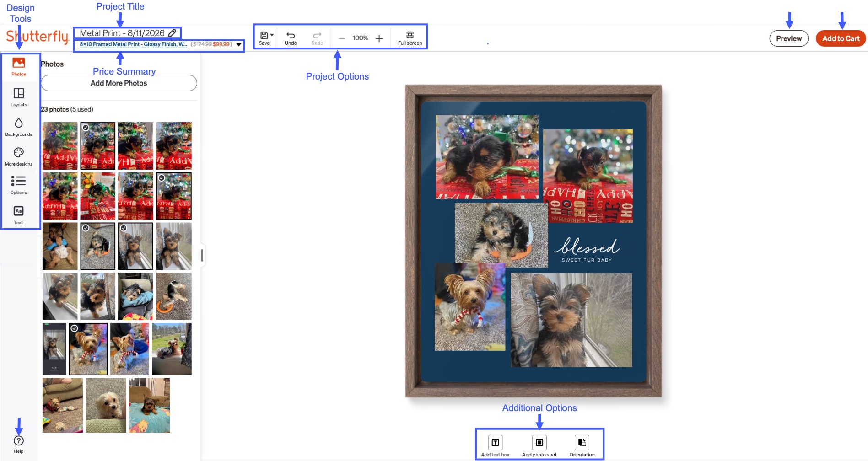Screen dimensions: 868x461
Task: Click the project title Metal Print - 8/11/2026
Action: click(x=122, y=33)
